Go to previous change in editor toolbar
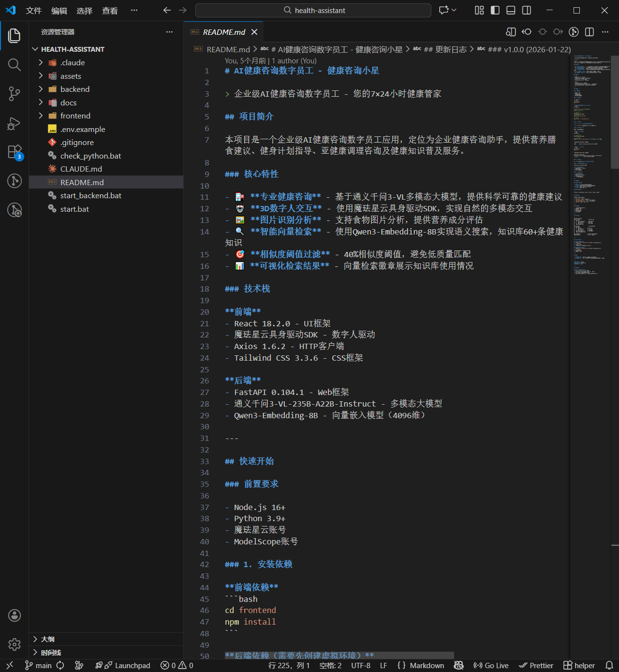619x672 pixels. 527,32
